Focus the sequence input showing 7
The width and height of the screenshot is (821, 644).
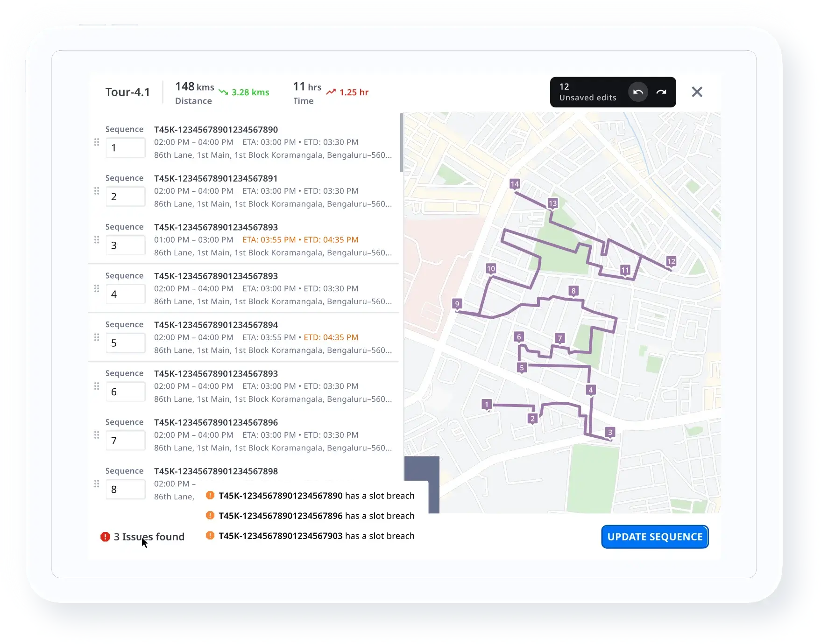(x=125, y=441)
